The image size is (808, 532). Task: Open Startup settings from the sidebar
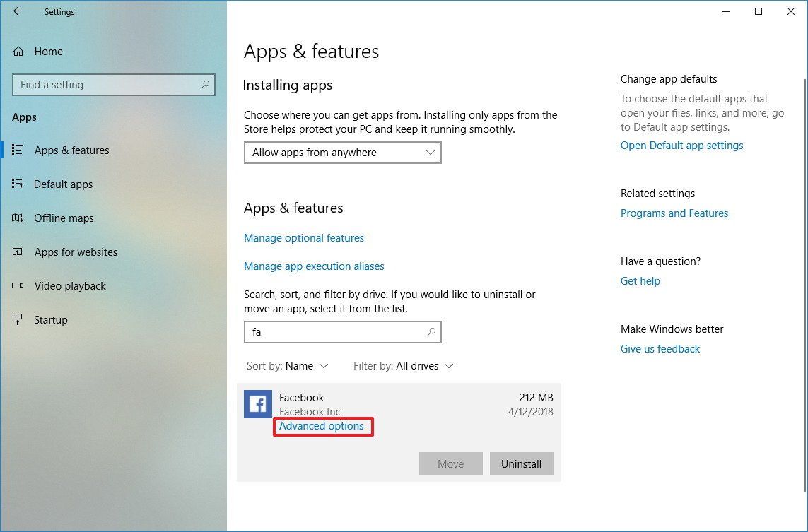(50, 319)
